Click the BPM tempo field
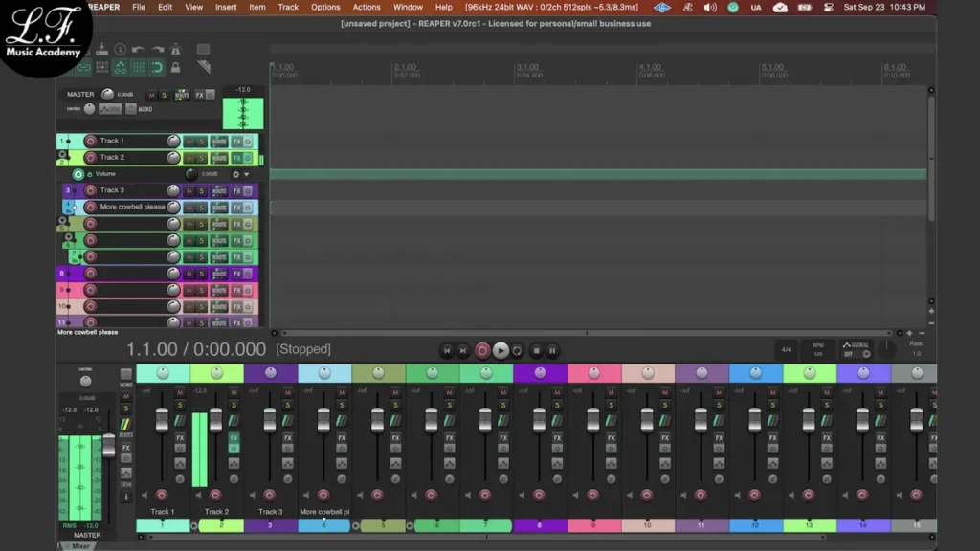 point(818,350)
